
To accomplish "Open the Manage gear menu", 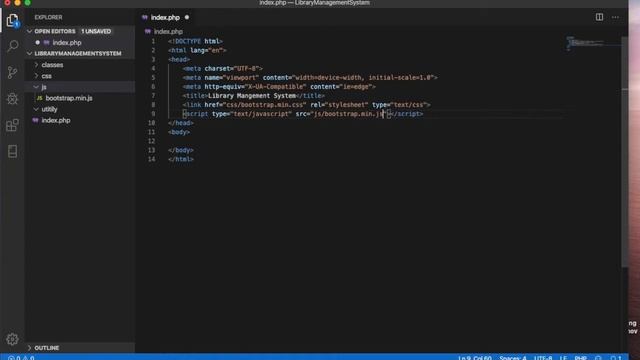I will coord(12,339).
